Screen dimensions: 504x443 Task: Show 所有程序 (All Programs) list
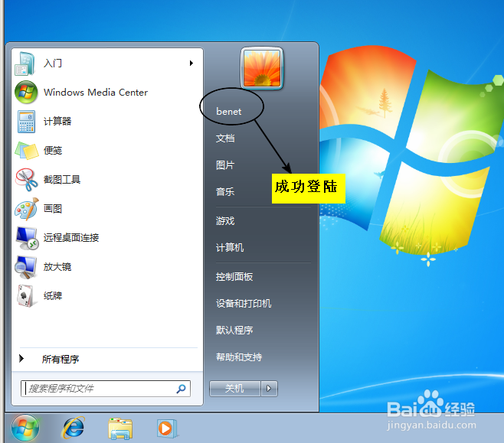point(61,359)
